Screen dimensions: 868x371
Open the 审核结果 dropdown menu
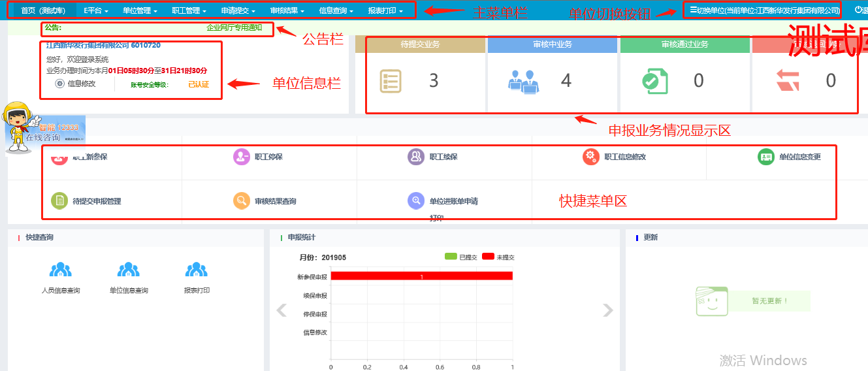click(x=287, y=10)
